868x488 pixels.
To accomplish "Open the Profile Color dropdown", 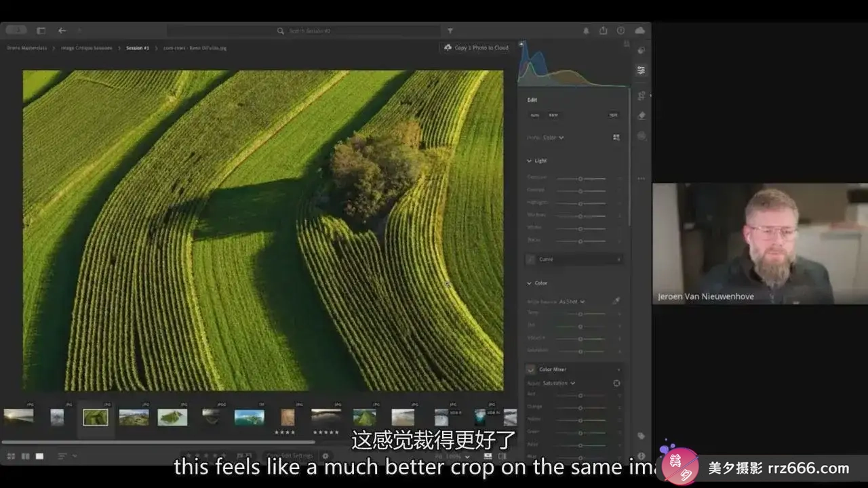I will (x=553, y=138).
